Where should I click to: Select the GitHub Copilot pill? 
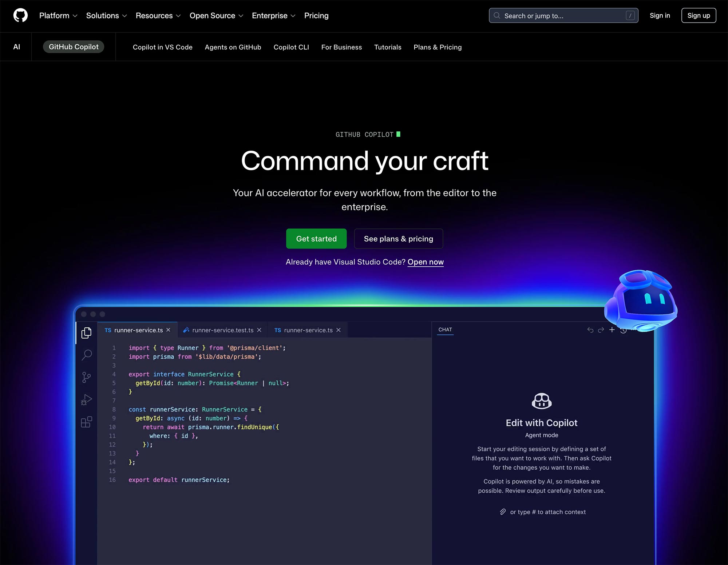tap(74, 47)
